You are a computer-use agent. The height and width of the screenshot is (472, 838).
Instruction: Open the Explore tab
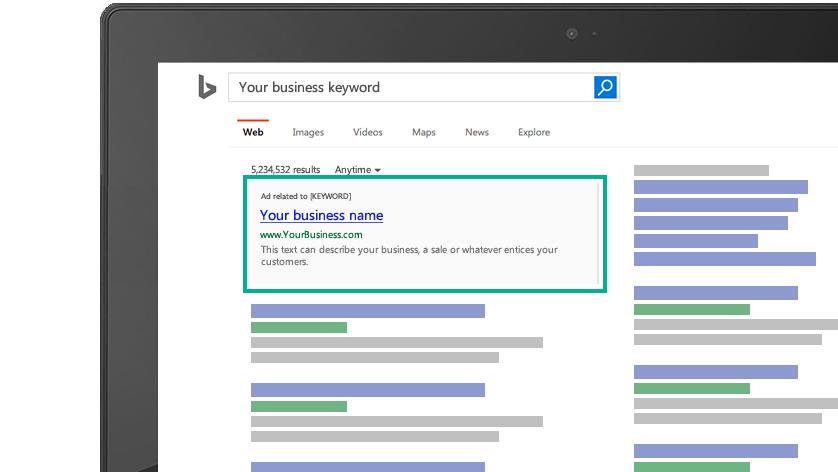(534, 132)
